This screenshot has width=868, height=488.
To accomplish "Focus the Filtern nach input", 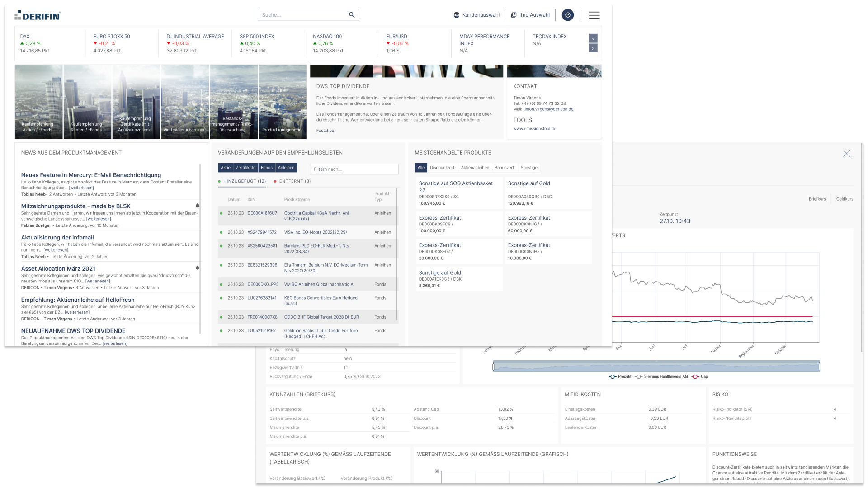I will pyautogui.click(x=354, y=169).
